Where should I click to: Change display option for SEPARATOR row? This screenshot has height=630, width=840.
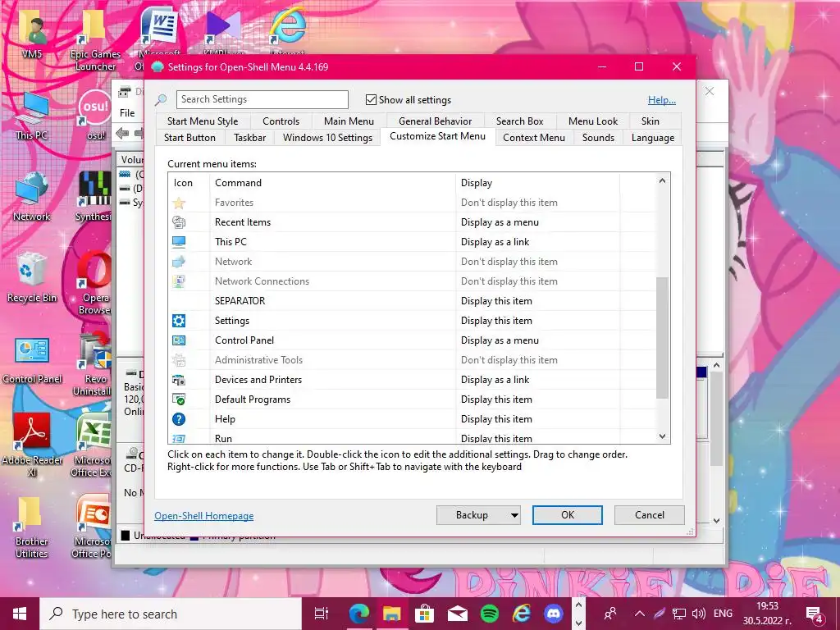click(x=496, y=301)
